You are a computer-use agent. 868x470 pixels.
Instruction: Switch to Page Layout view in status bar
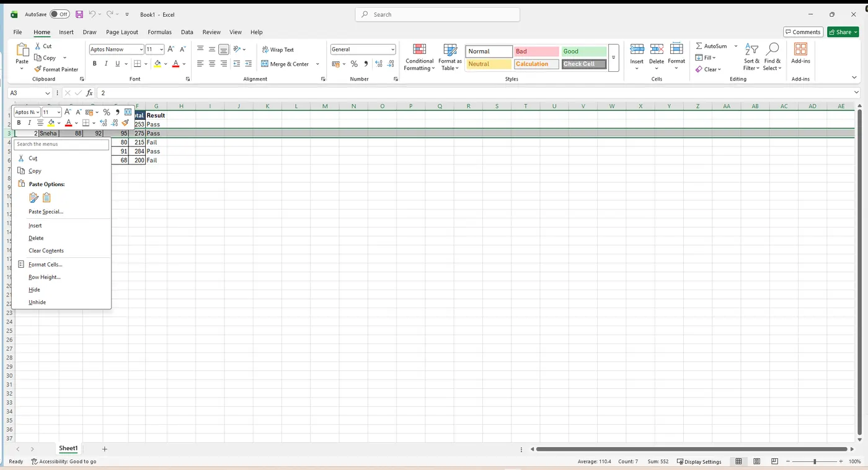(756, 461)
